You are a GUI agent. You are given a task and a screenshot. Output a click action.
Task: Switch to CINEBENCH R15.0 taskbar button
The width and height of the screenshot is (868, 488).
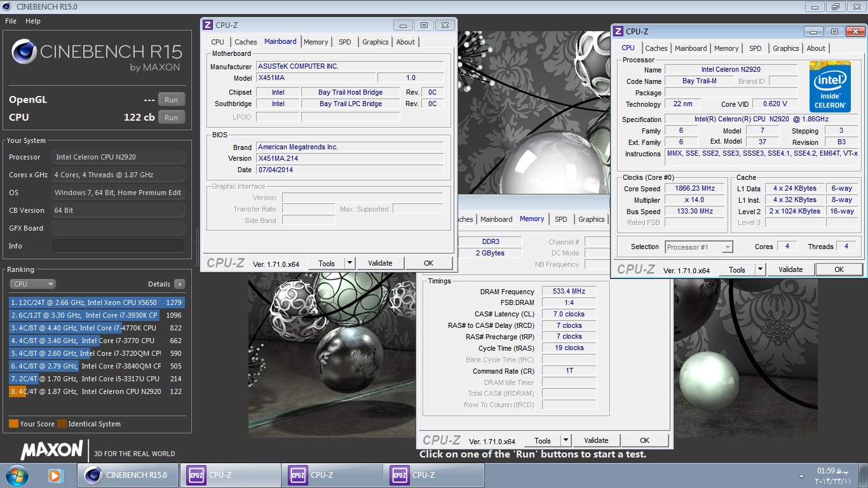[128, 475]
